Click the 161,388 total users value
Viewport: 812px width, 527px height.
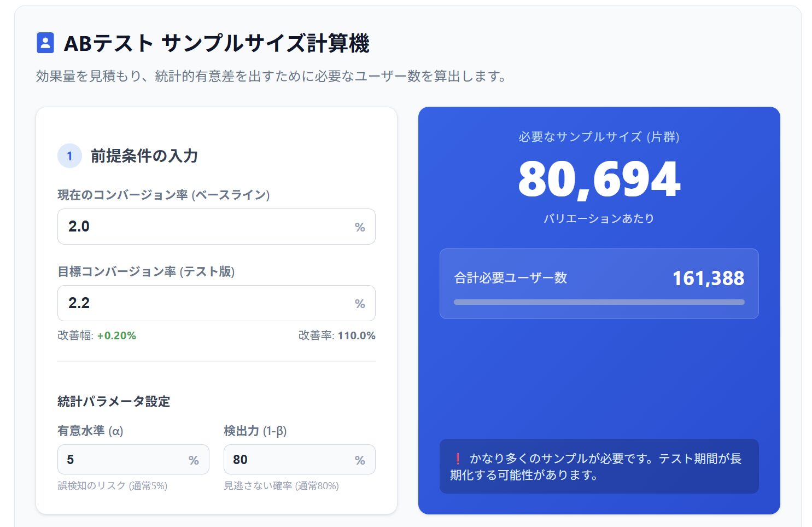708,278
